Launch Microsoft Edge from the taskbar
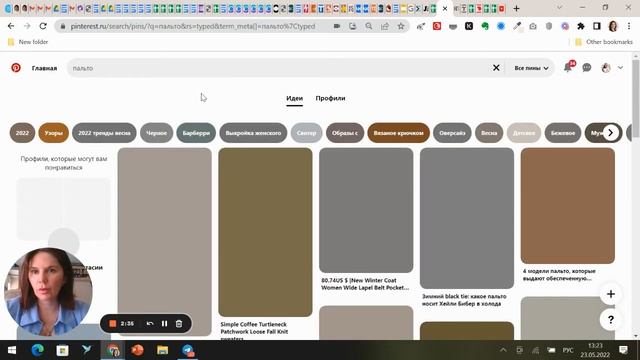 pyautogui.click(x=38, y=350)
